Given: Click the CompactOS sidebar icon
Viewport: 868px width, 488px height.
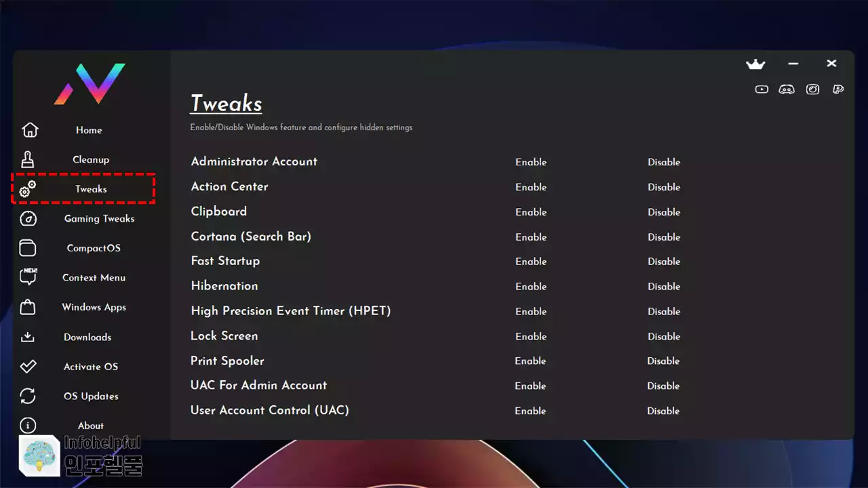Looking at the screenshot, I should (28, 248).
